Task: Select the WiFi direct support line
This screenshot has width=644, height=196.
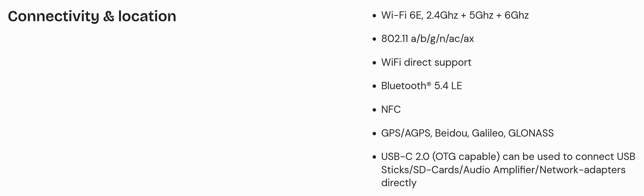Action: (x=426, y=62)
